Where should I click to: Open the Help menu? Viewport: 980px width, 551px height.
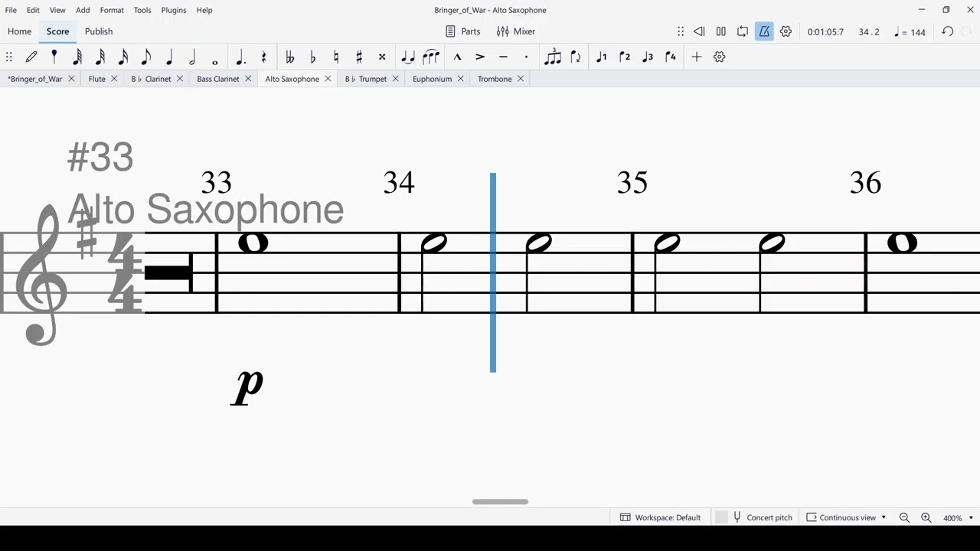pos(204,10)
